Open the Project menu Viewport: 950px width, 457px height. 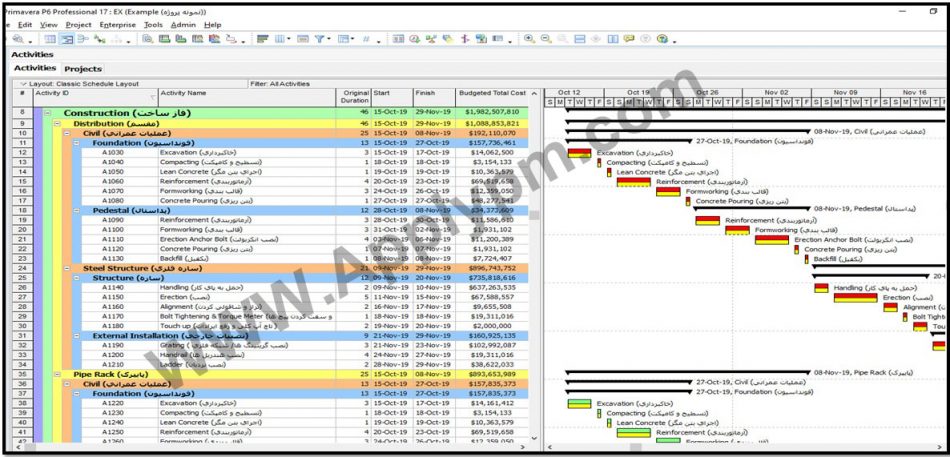(x=79, y=25)
